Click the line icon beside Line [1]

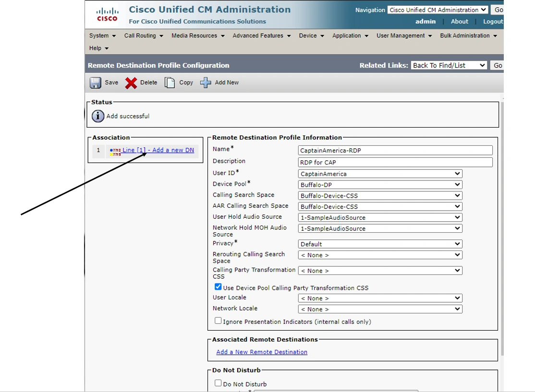click(115, 152)
